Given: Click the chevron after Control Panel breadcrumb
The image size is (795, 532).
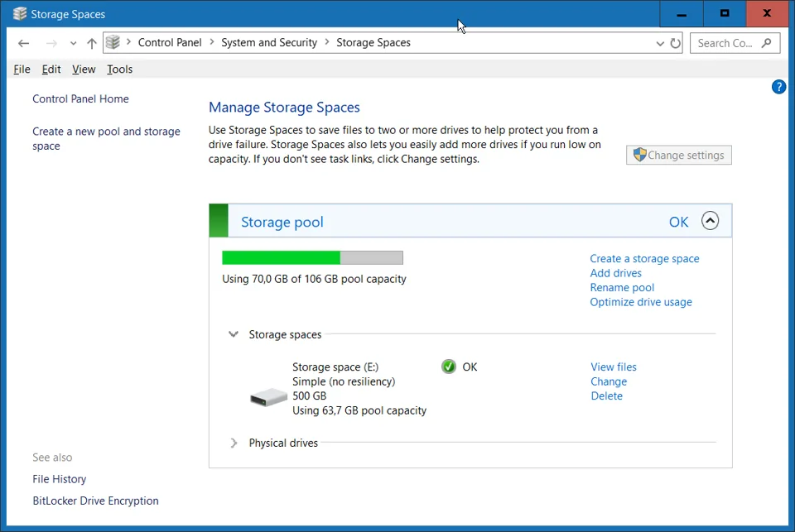Looking at the screenshot, I should [211, 42].
